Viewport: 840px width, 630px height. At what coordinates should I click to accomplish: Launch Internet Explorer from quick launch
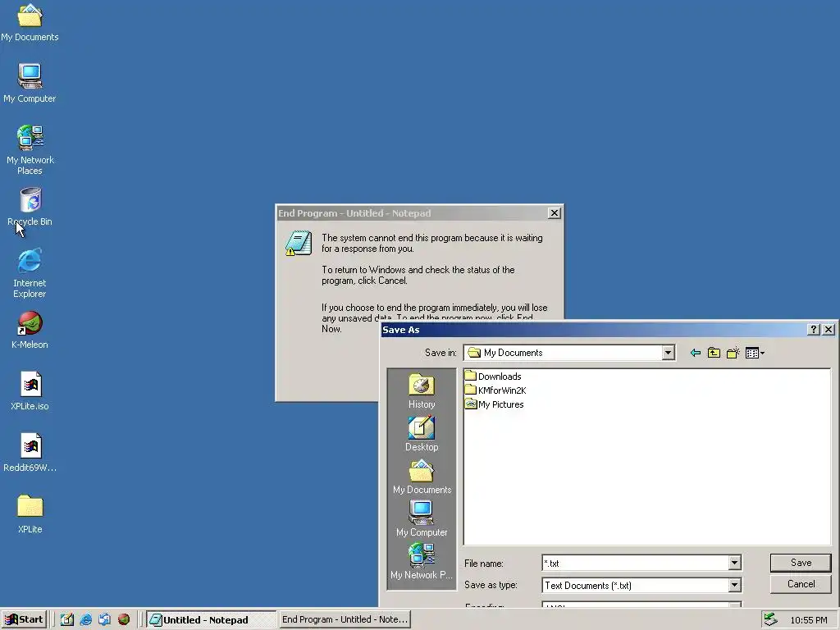pyautogui.click(x=85, y=620)
